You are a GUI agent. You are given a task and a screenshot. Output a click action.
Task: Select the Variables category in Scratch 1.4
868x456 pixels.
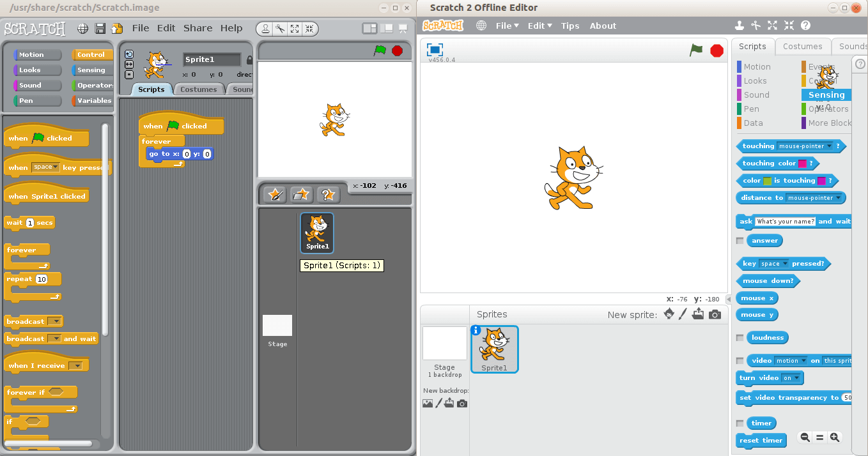pyautogui.click(x=93, y=101)
